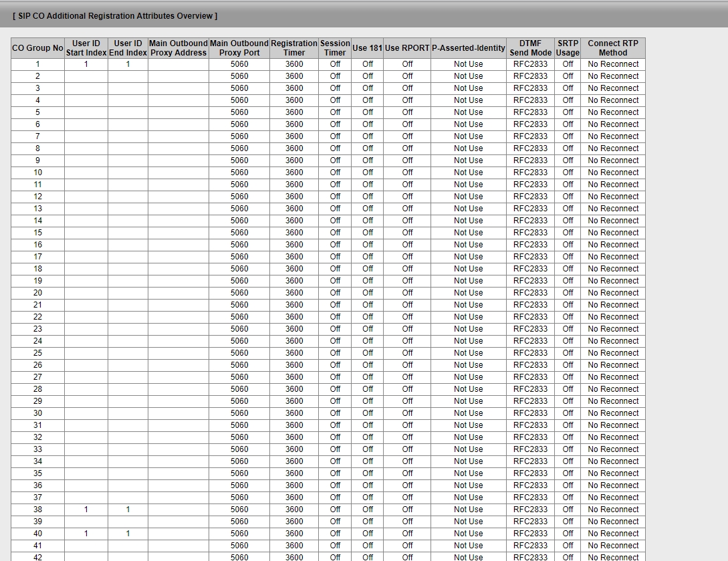Screen dimensions: 728x561
Task: Click the User ID Start Index header
Action: [86, 48]
